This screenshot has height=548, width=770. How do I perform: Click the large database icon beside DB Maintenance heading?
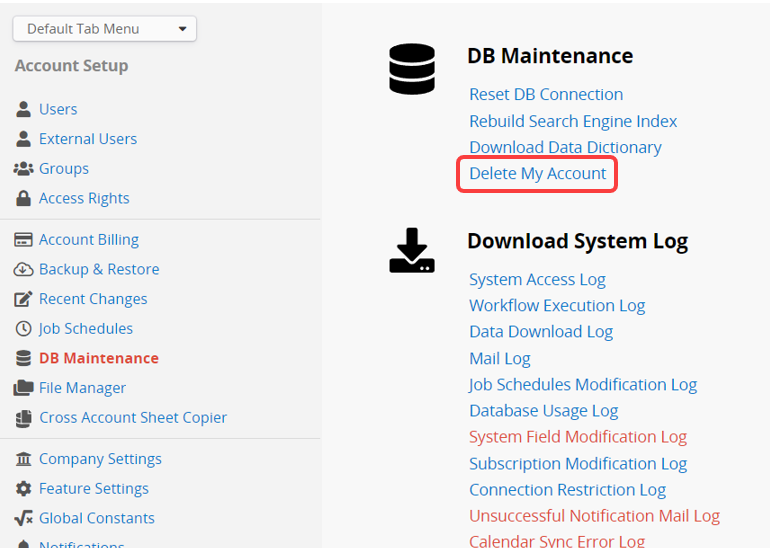coord(412,69)
